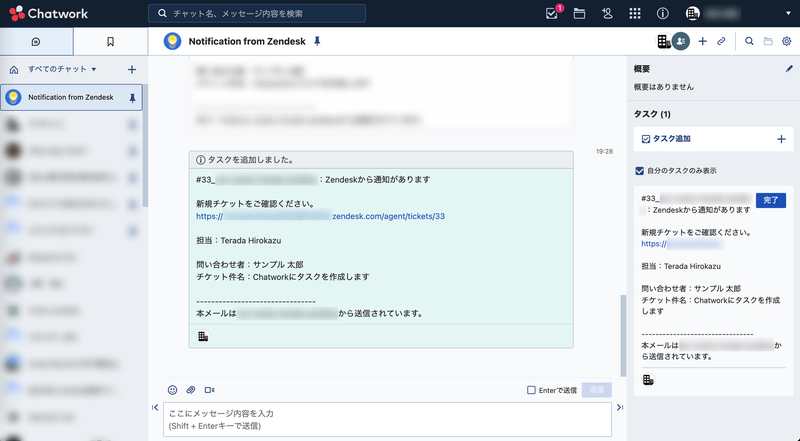Viewport: 800px width, 441px height.
Task: Copy invitation link icon
Action: [721, 41]
